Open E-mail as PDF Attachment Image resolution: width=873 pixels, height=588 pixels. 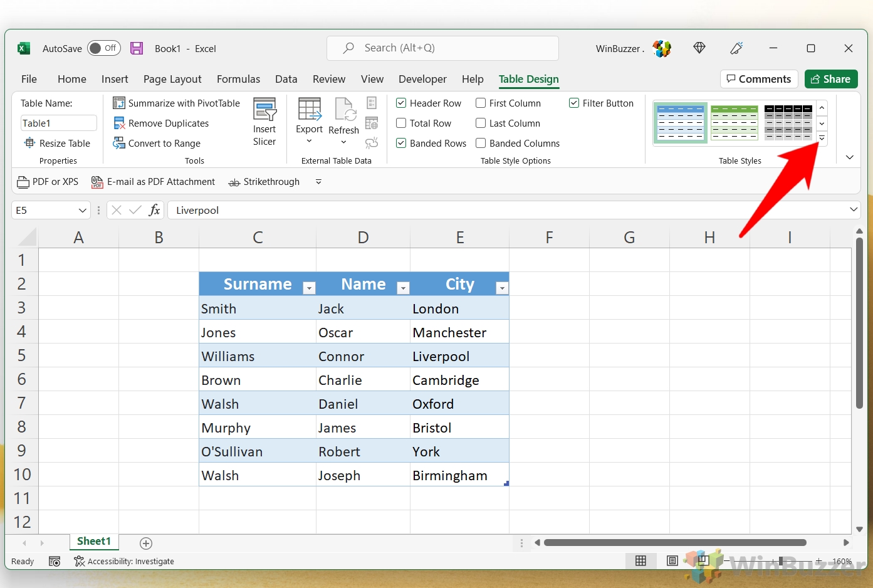(x=153, y=182)
